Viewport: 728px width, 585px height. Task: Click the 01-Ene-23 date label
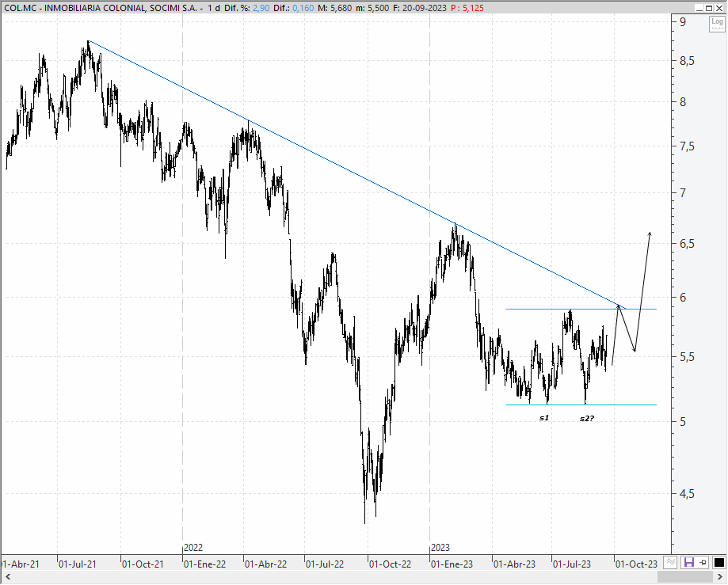(x=452, y=564)
